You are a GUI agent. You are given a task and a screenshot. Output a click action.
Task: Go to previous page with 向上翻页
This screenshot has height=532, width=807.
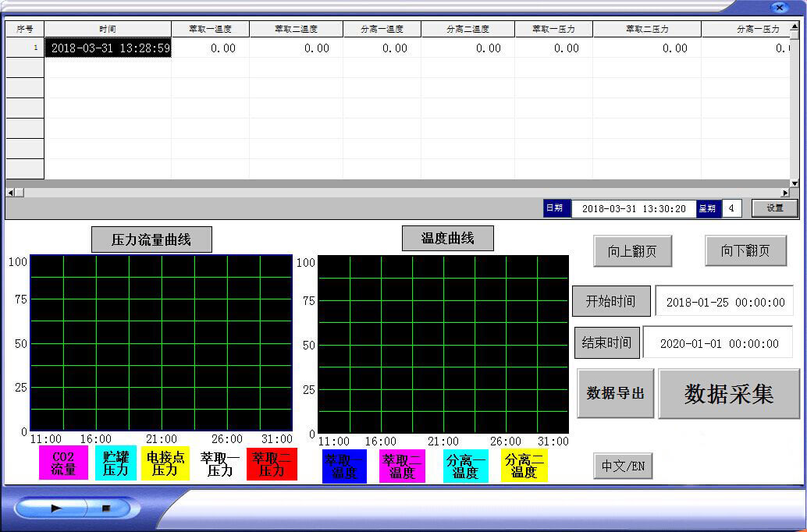(x=632, y=251)
